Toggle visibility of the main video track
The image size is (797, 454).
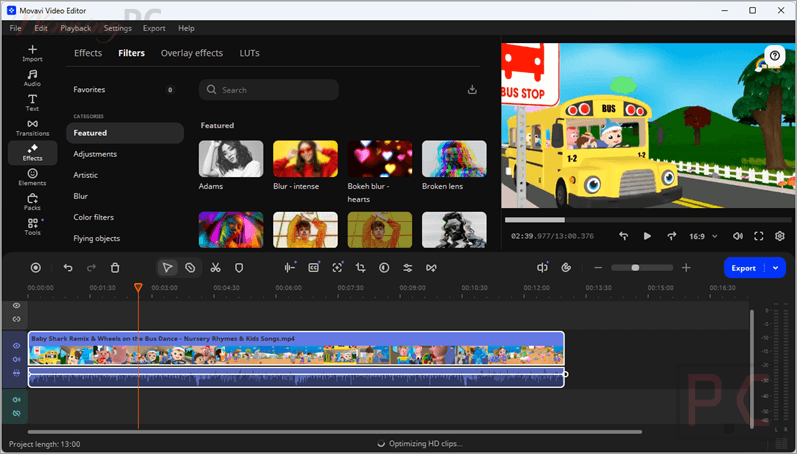pos(16,346)
